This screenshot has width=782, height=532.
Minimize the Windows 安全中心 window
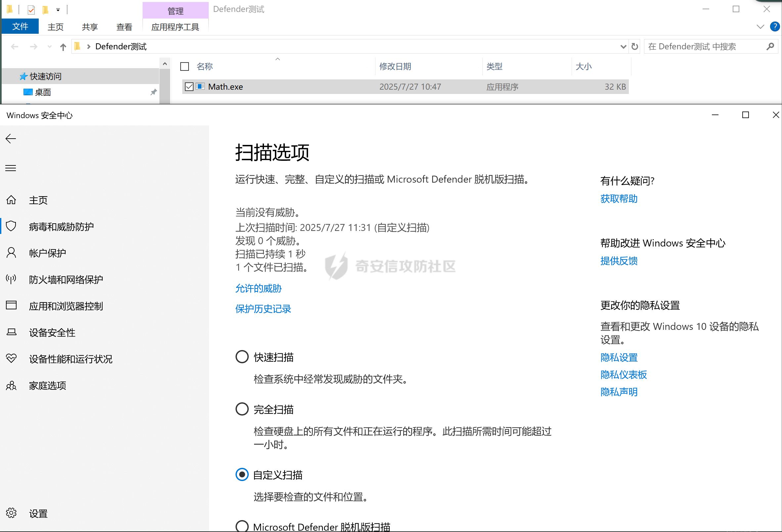coord(715,115)
